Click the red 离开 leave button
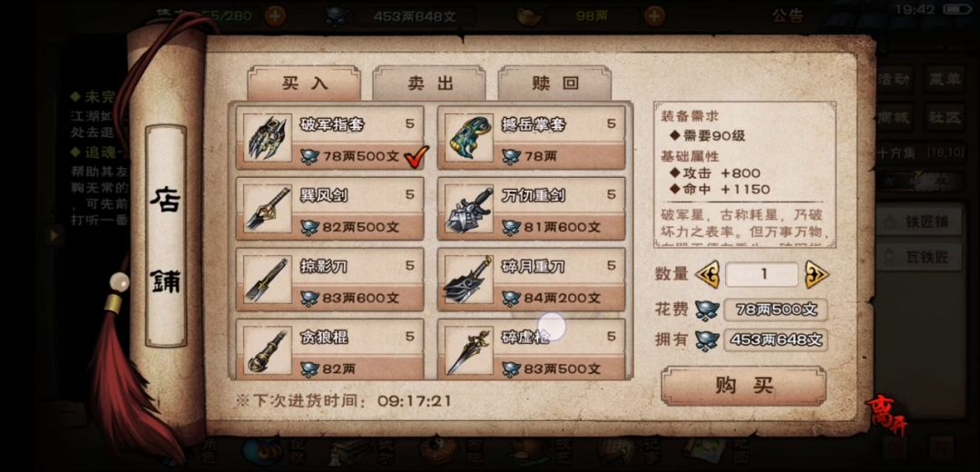The width and height of the screenshot is (980, 472). 887,418
